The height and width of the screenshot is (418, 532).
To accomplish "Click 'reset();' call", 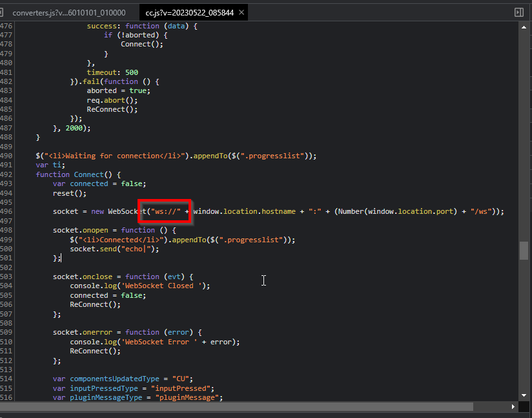I will pos(70,193).
